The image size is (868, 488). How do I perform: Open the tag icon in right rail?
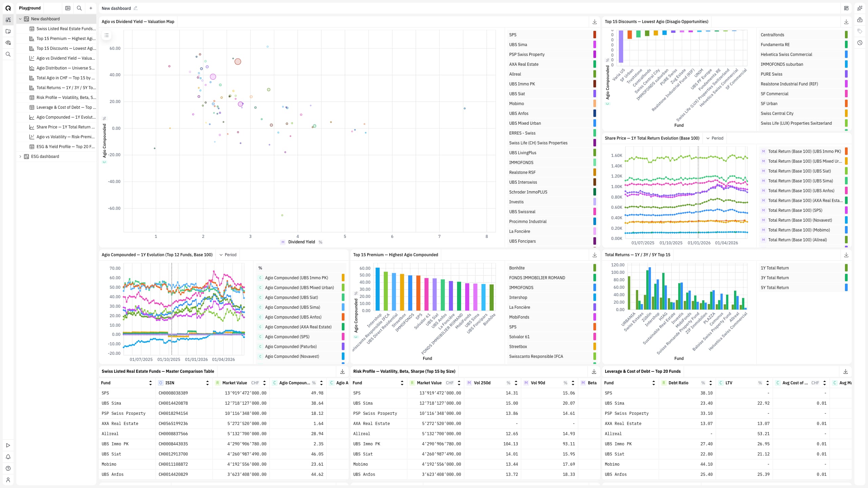[x=860, y=31]
